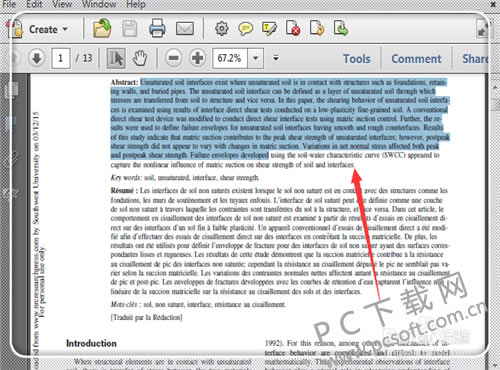Click the 'Résumé :' heading text
This screenshot has width=500, height=370.
[124, 191]
